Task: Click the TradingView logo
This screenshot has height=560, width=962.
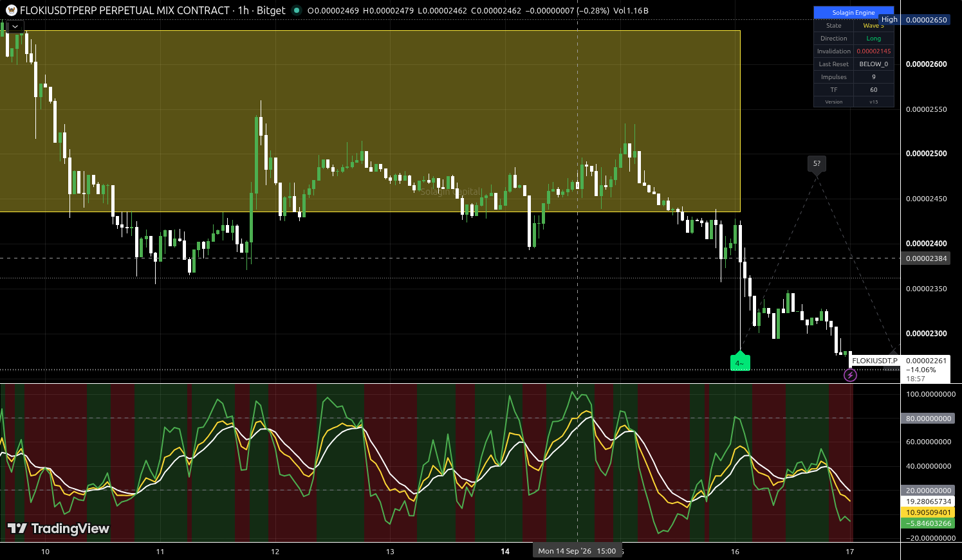Action: [x=59, y=528]
